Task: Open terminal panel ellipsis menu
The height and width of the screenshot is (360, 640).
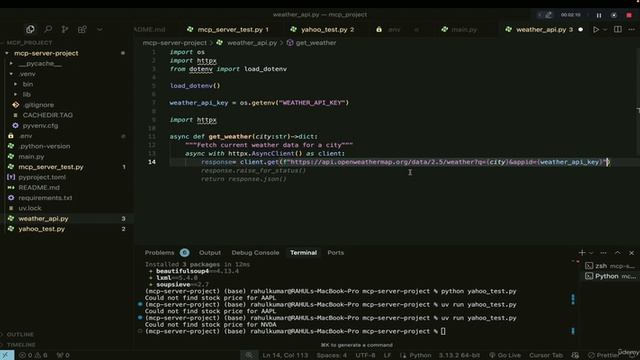Action: pos(603,253)
